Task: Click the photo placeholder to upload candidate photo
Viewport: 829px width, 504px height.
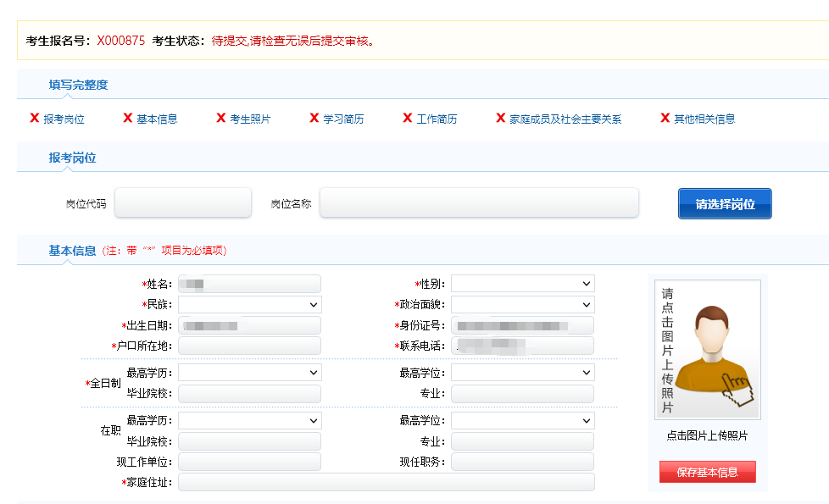Action: point(708,349)
